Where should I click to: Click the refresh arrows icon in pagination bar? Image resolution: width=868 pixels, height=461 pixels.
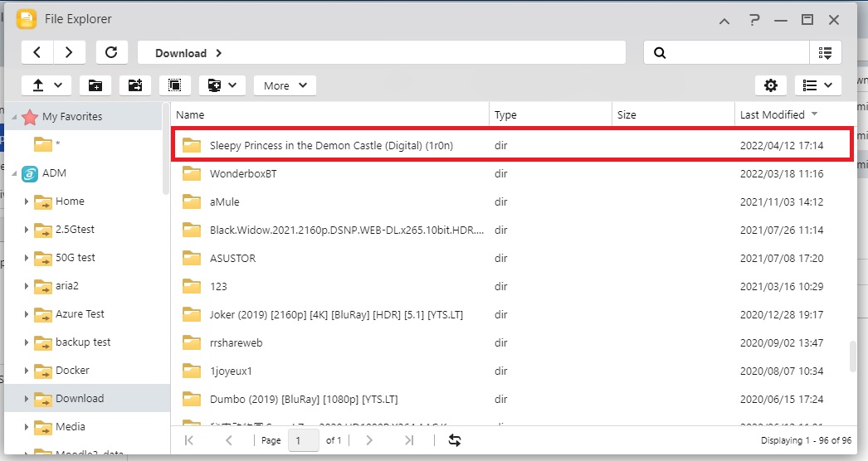tap(455, 440)
